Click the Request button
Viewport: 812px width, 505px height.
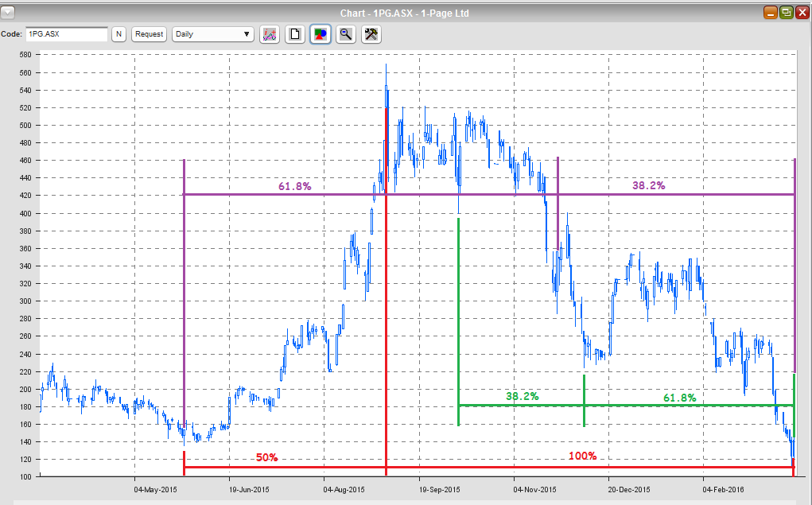149,34
